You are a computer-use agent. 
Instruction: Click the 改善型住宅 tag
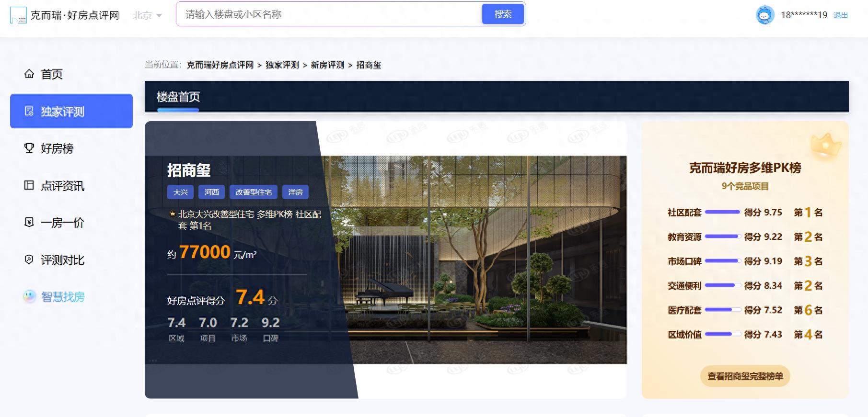254,192
